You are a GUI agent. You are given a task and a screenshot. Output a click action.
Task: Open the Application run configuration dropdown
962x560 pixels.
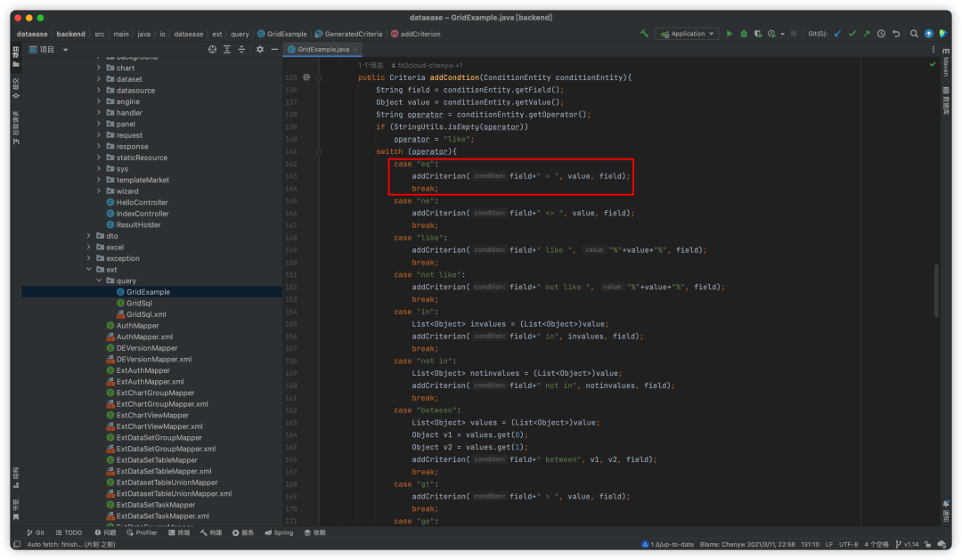click(x=687, y=34)
